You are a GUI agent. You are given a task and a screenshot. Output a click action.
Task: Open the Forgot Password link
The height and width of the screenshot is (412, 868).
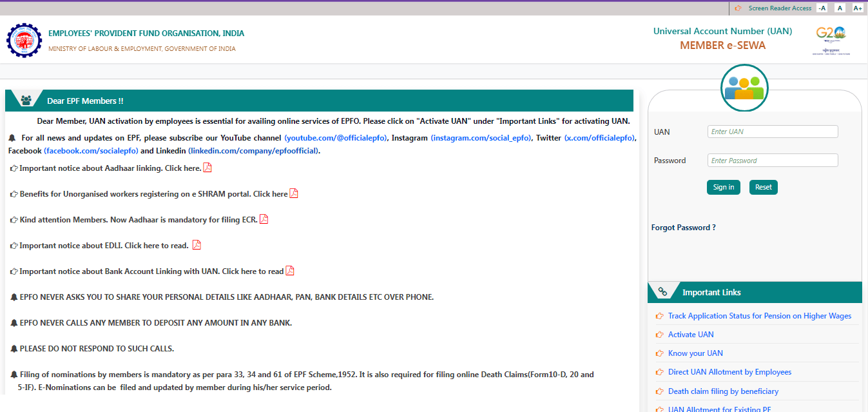[x=683, y=228]
